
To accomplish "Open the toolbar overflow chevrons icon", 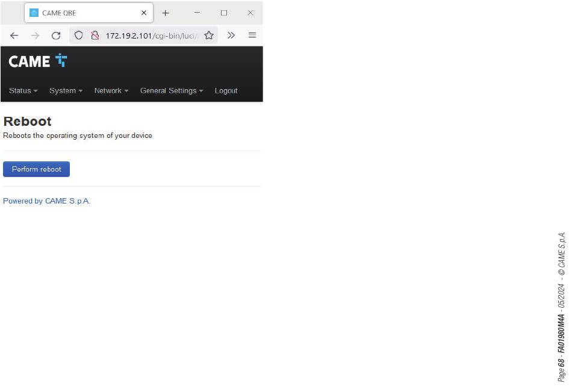I will 231,36.
